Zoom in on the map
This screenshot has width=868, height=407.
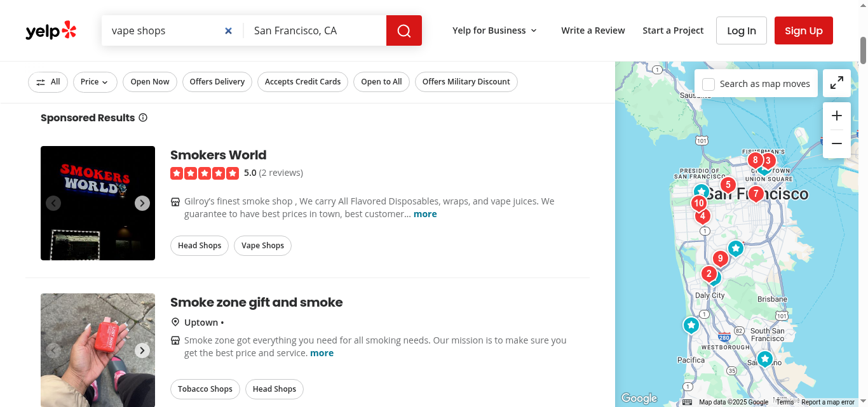(x=837, y=116)
